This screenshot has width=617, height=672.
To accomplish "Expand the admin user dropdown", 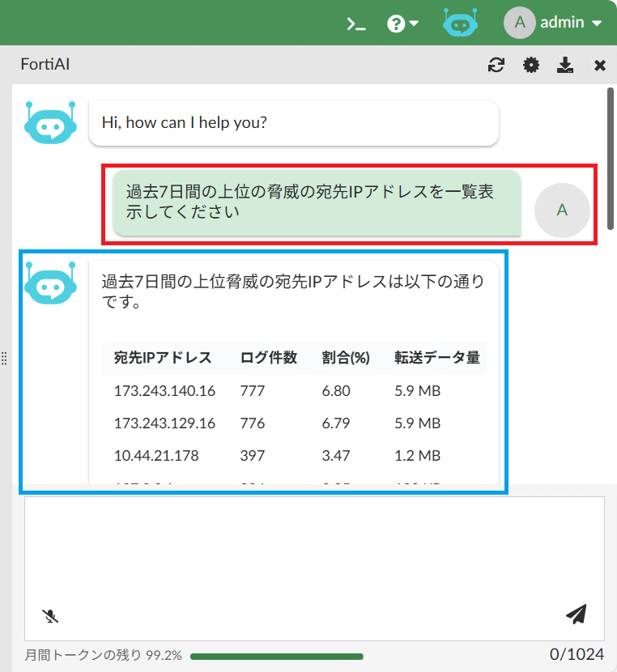I will pos(553,23).
